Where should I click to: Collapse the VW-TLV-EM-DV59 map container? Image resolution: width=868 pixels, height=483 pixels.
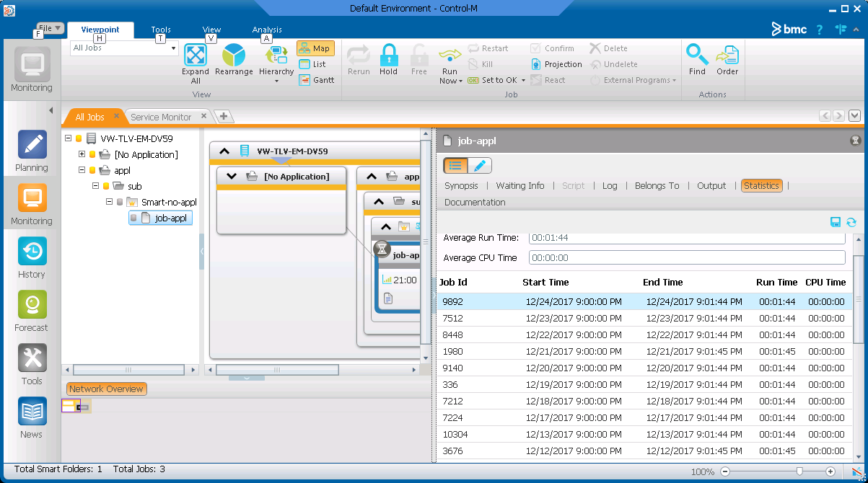pos(224,151)
